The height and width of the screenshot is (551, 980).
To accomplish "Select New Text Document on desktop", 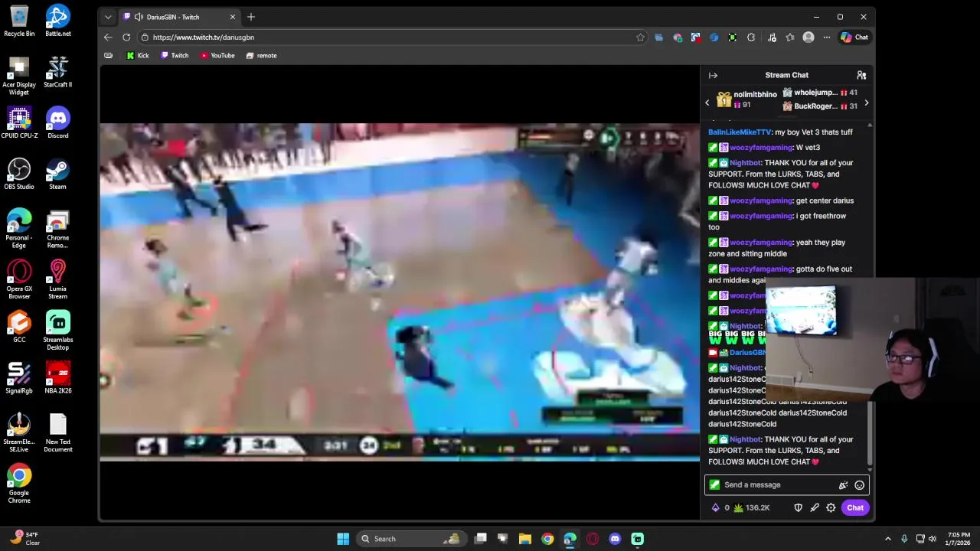I will pos(57,433).
